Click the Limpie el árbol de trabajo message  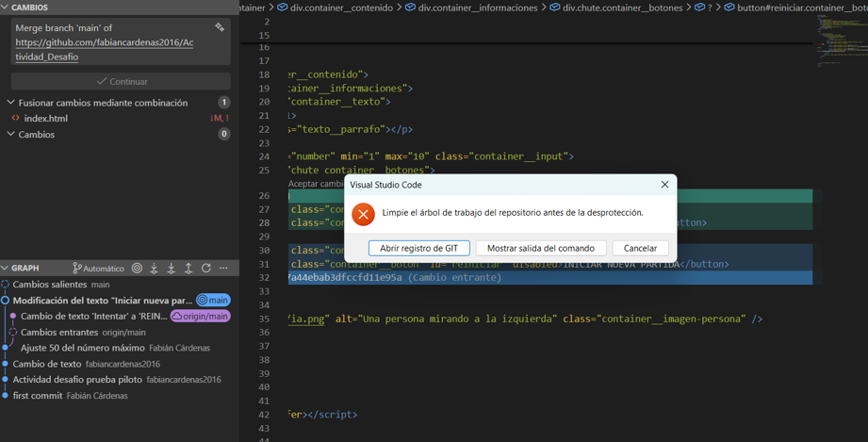coord(513,213)
